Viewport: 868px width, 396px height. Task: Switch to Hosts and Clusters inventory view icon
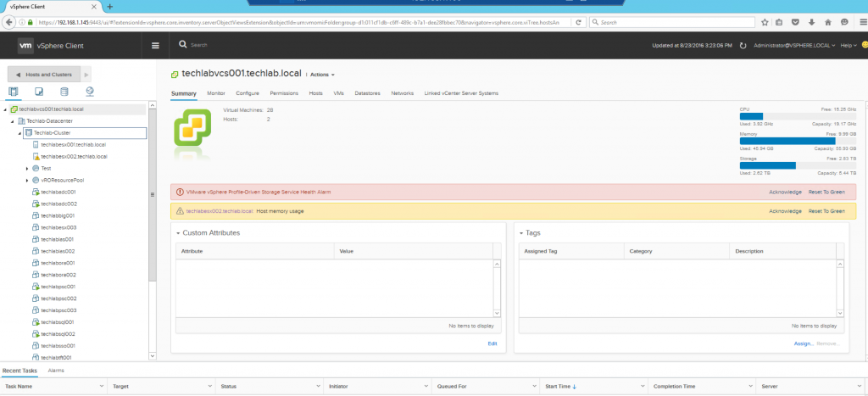point(14,92)
